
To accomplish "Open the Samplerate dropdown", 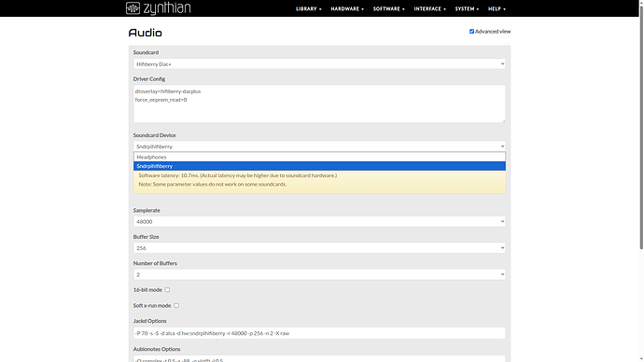I will pyautogui.click(x=319, y=221).
